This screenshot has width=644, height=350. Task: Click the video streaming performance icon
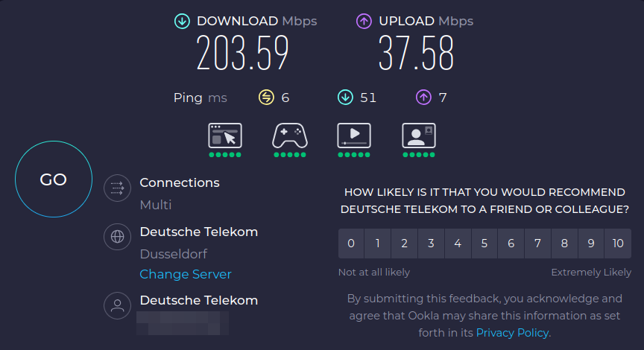coord(354,136)
